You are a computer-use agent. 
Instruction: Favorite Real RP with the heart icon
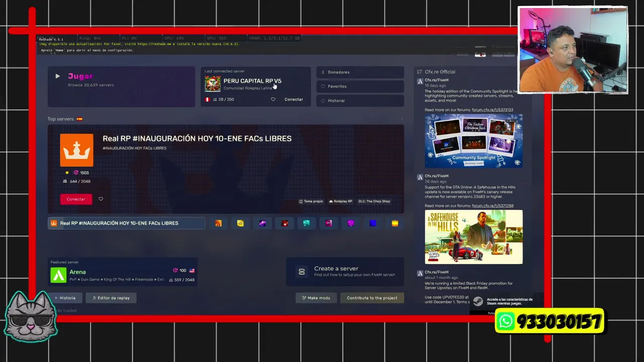point(101,199)
